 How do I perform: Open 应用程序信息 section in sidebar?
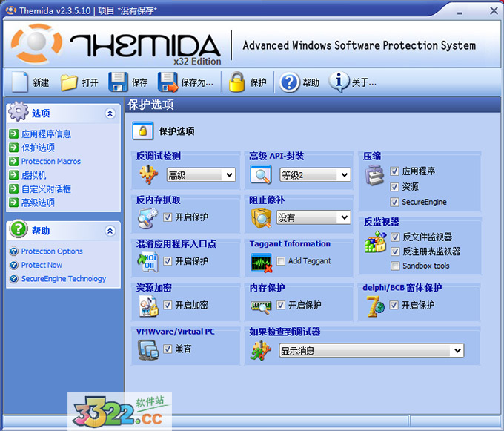[x=46, y=134]
